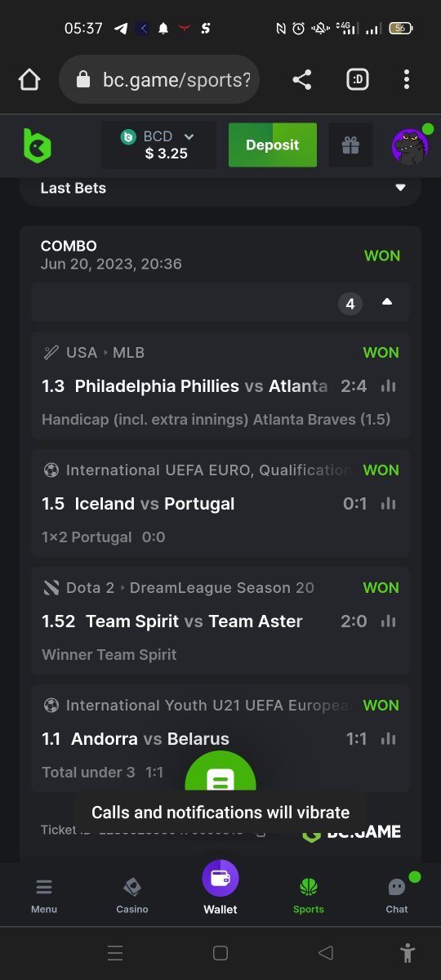Tap the browser home icon
Viewport: 441px width, 980px height.
click(29, 79)
